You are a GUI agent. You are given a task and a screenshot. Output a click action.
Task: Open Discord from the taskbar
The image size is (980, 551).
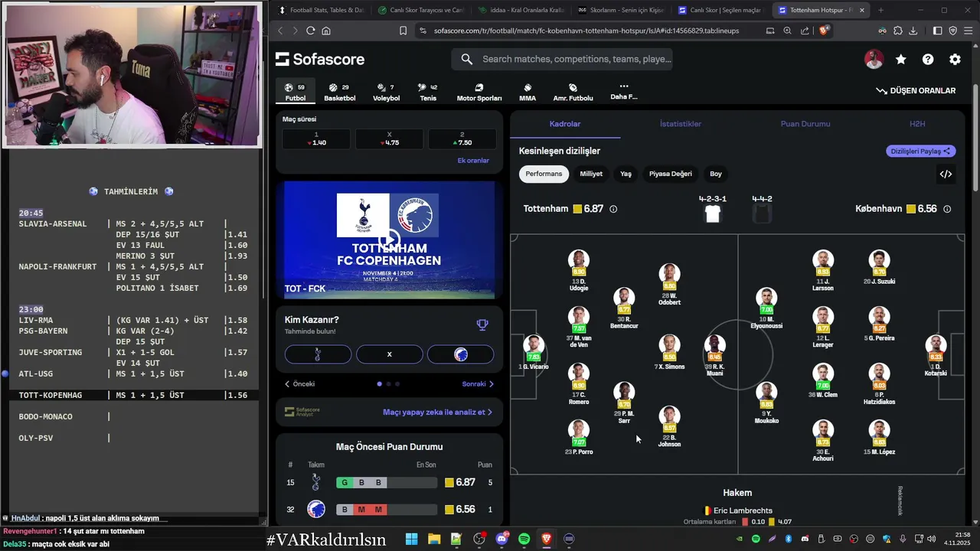(501, 539)
